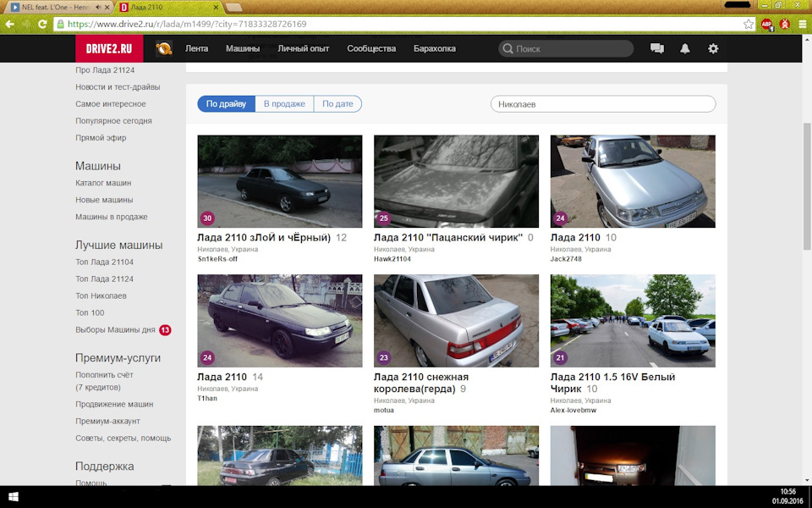
Task: Open Каталог машин link
Action: point(103,183)
